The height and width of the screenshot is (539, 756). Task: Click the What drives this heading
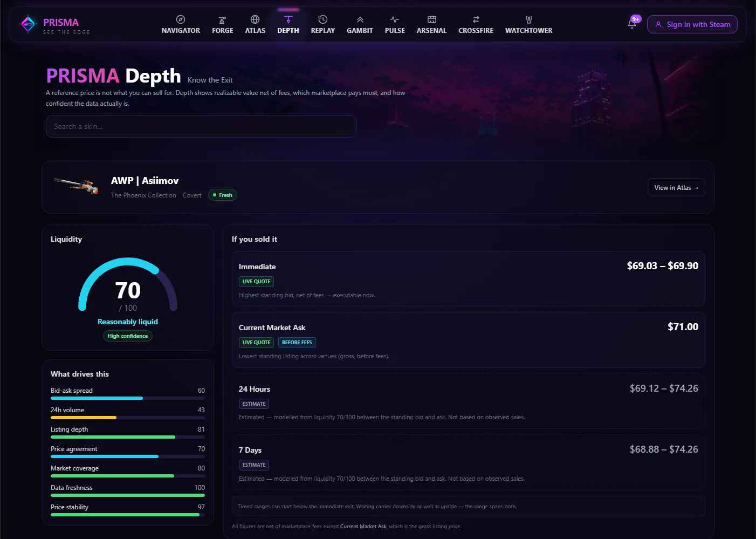click(80, 374)
